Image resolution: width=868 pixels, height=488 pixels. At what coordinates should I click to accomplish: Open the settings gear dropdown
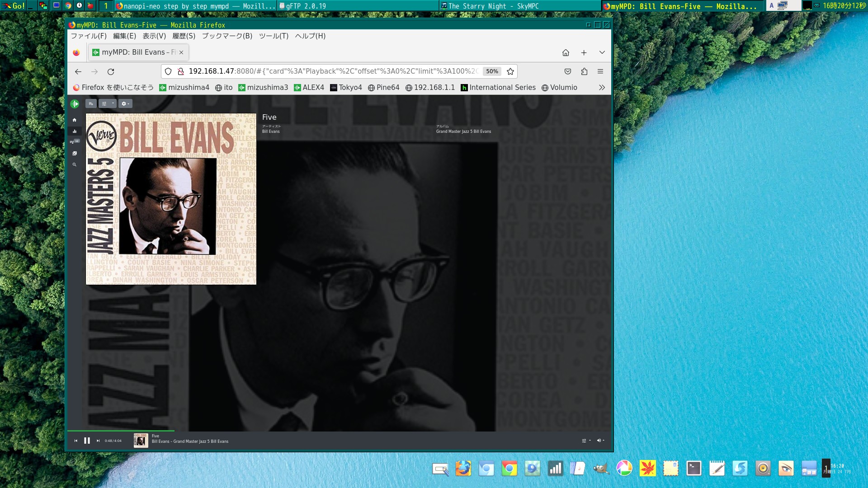(125, 104)
